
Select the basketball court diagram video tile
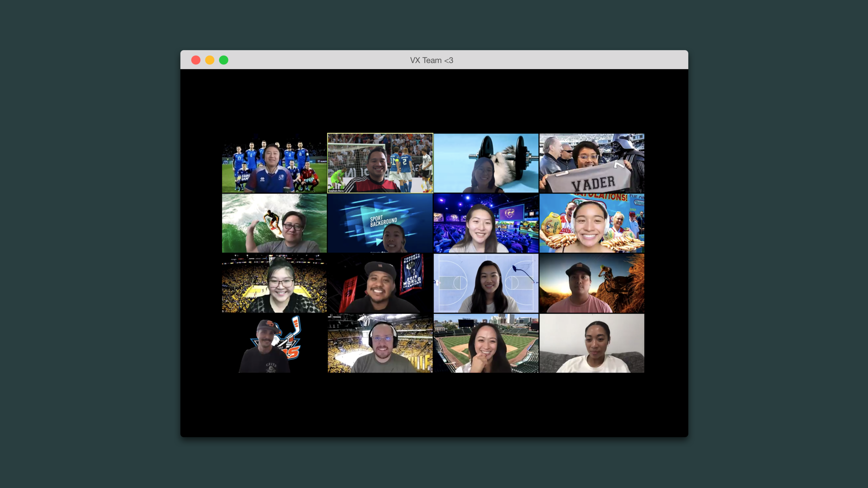[486, 283]
